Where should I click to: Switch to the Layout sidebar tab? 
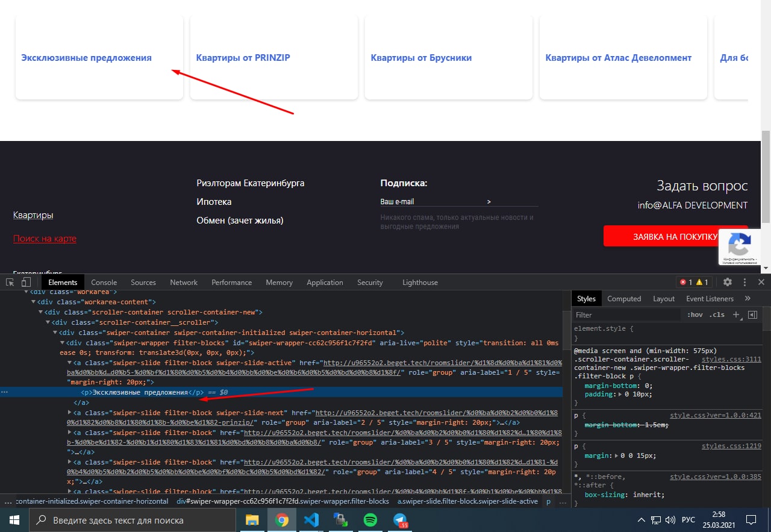[x=664, y=298]
